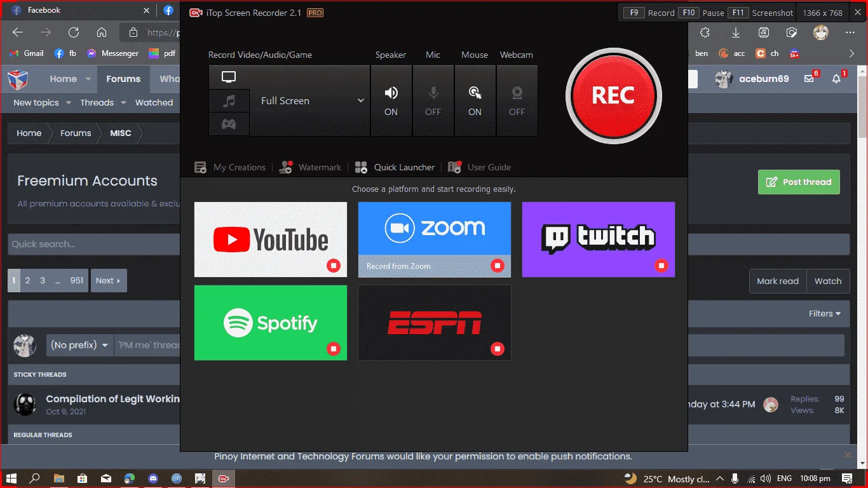Go to forum page 2
The image size is (868, 488).
pyautogui.click(x=27, y=280)
